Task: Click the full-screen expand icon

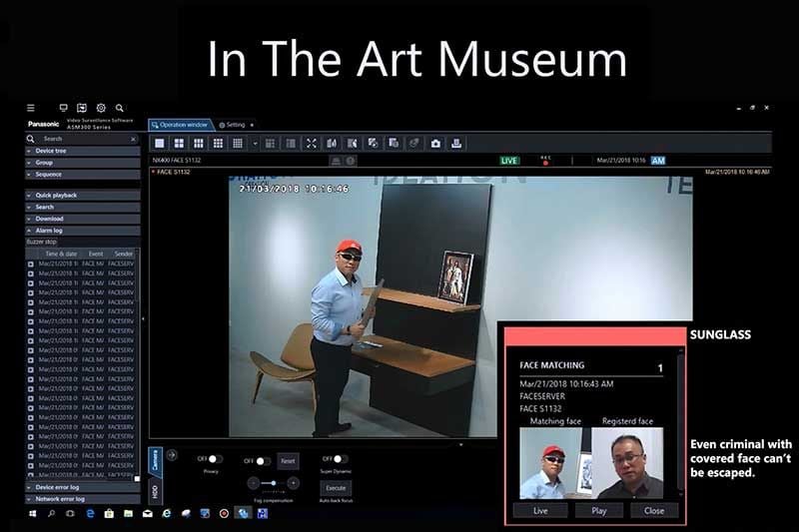Action: pyautogui.click(x=312, y=144)
